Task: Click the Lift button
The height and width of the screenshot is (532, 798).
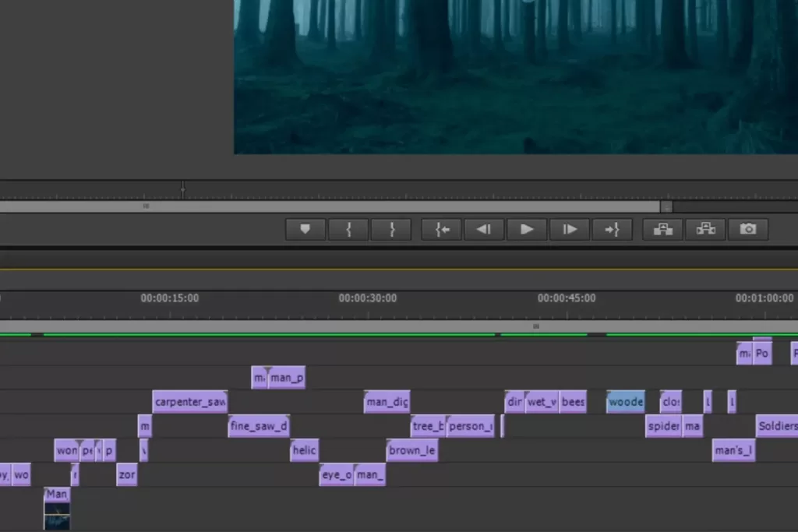Action: (663, 229)
